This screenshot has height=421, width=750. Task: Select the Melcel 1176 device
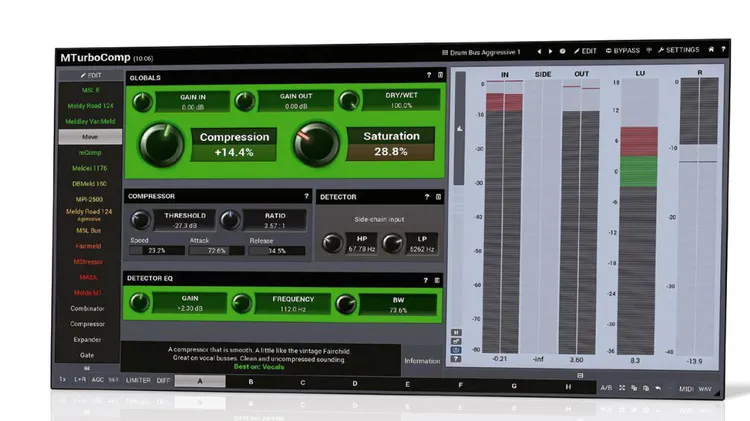tap(90, 168)
